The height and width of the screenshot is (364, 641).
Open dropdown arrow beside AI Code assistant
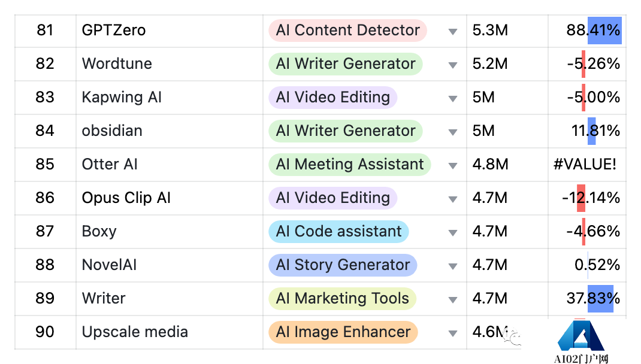point(452,232)
